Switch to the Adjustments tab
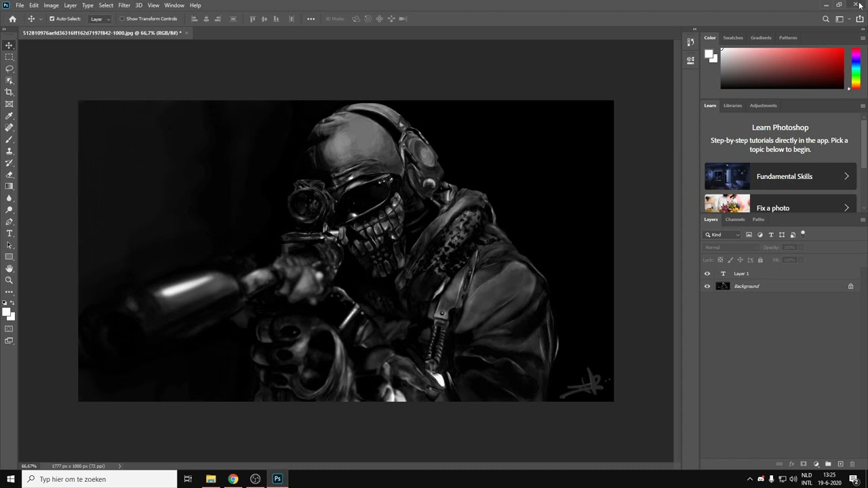This screenshot has height=488, width=868. 763,106
